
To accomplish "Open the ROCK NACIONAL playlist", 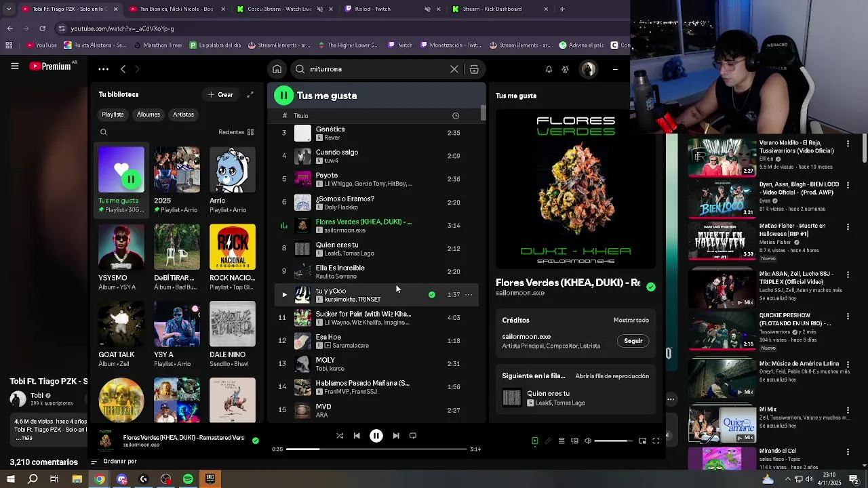I will (233, 247).
